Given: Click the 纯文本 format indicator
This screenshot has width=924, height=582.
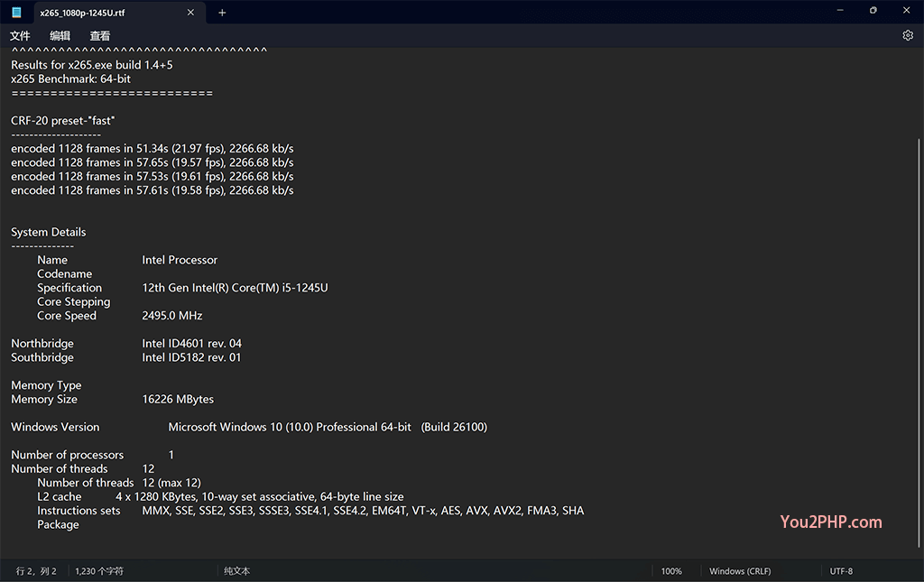Looking at the screenshot, I should coord(236,571).
